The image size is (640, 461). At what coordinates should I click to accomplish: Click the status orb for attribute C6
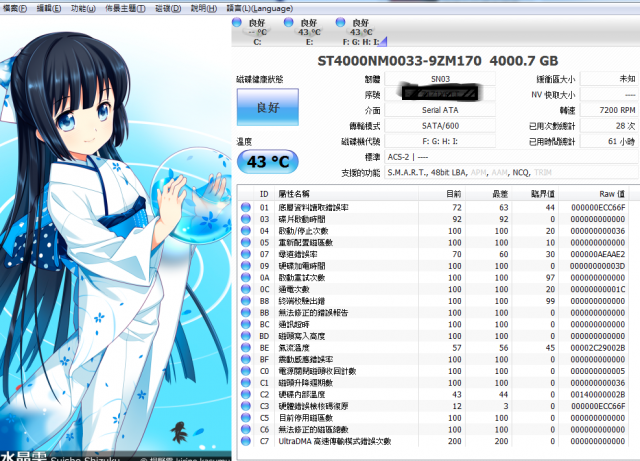tap(246, 430)
